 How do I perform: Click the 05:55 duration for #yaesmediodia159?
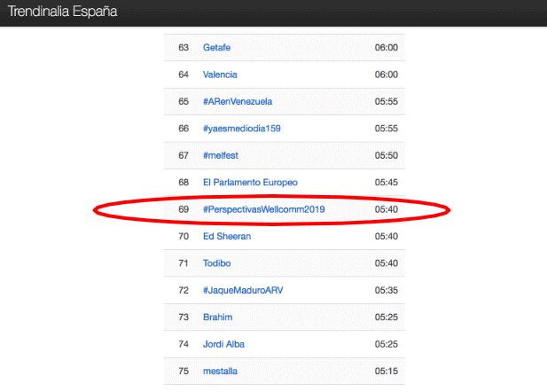pos(387,129)
